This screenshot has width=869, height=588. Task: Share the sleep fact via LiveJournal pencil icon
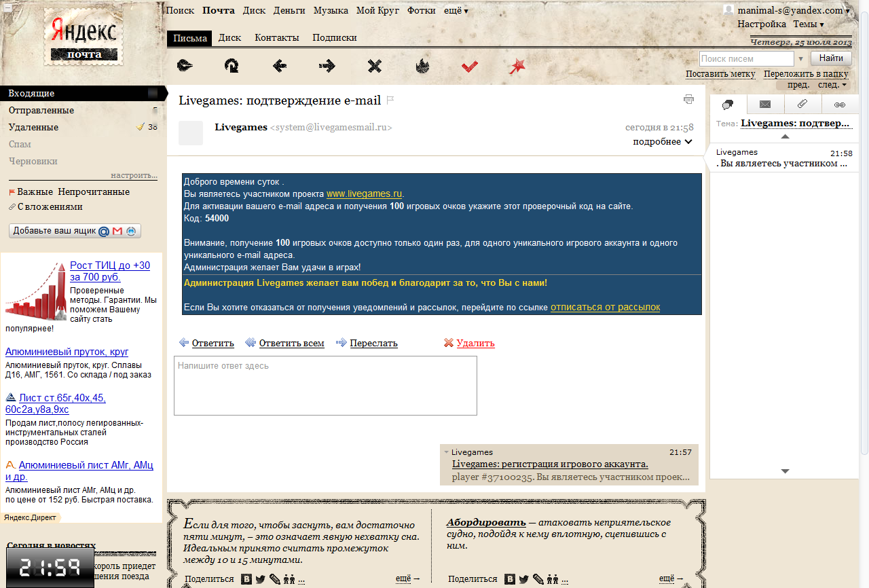coord(274,579)
